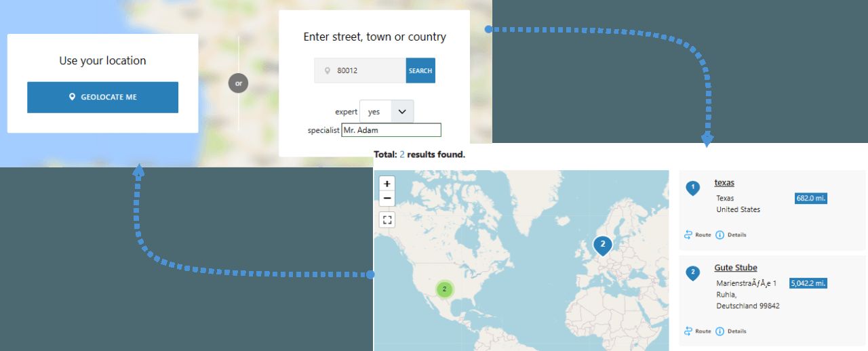
Task: Click the Enter street, town or country heading
Action: (x=374, y=37)
